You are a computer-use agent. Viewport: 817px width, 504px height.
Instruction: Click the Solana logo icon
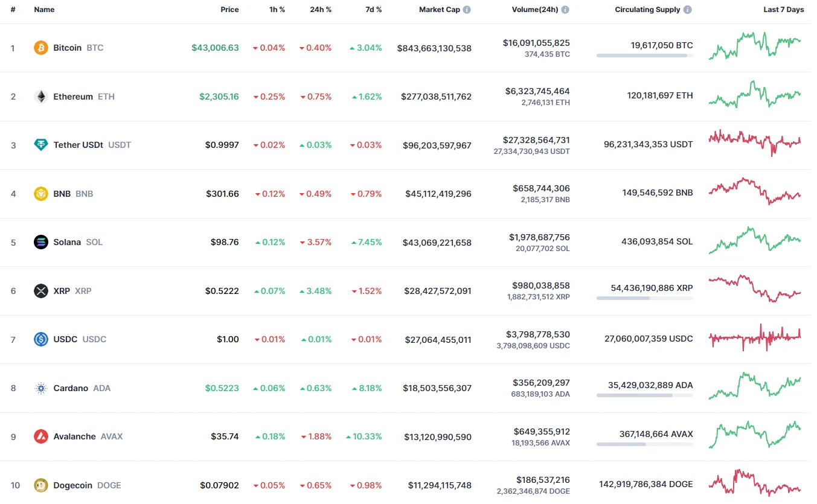(x=41, y=242)
